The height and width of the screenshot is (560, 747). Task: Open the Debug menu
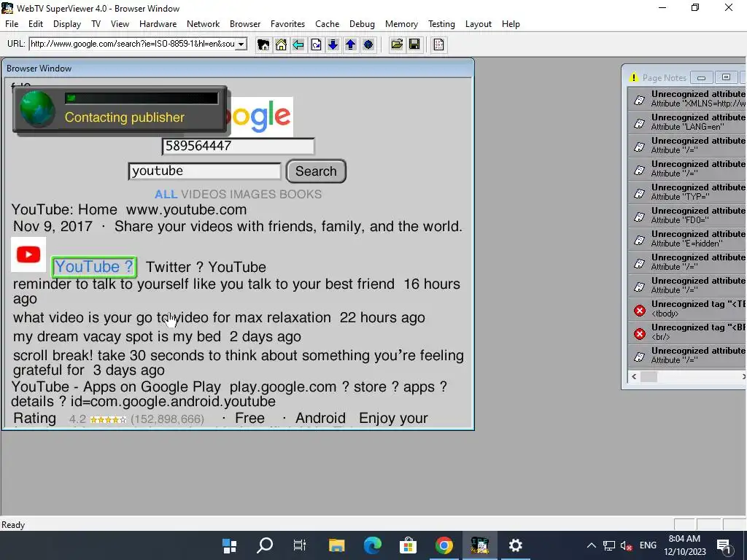[x=362, y=24]
